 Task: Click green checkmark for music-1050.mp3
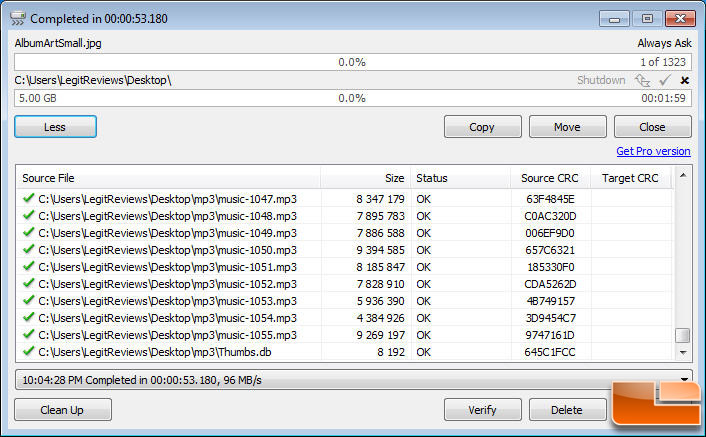click(x=29, y=249)
